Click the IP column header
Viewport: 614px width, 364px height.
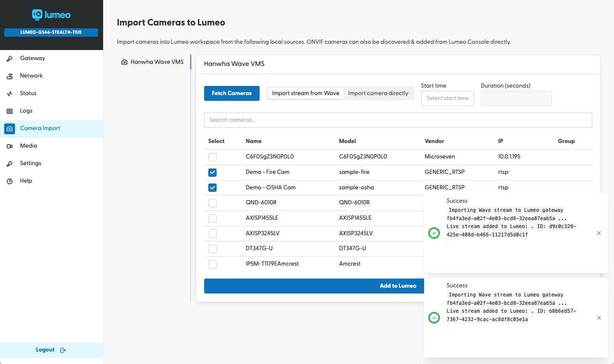pos(500,141)
